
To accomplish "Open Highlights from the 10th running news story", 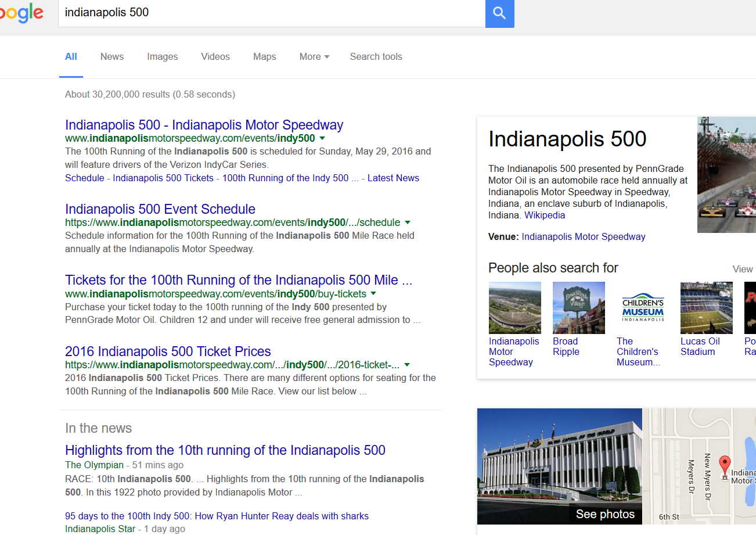I will click(x=225, y=450).
